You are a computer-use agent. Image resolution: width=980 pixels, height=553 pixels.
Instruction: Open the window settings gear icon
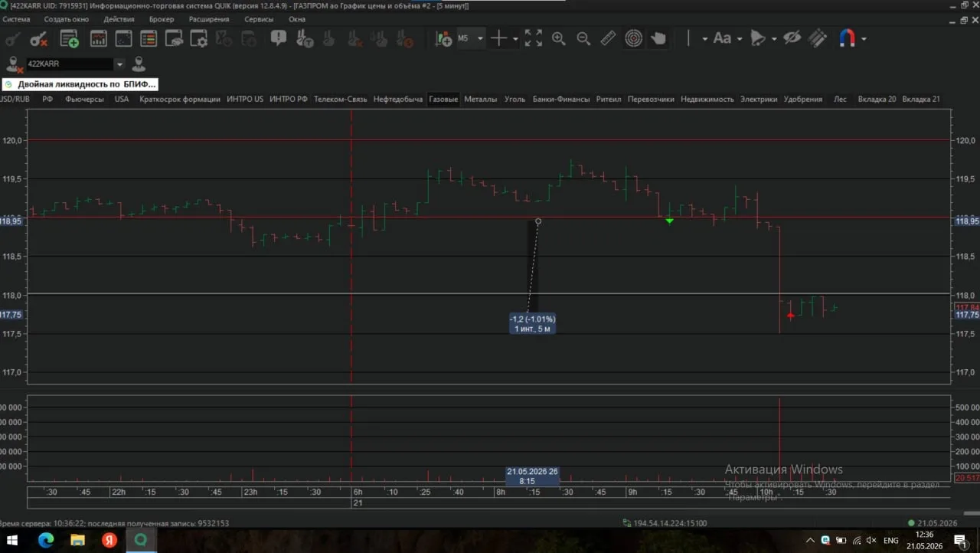pos(199,38)
